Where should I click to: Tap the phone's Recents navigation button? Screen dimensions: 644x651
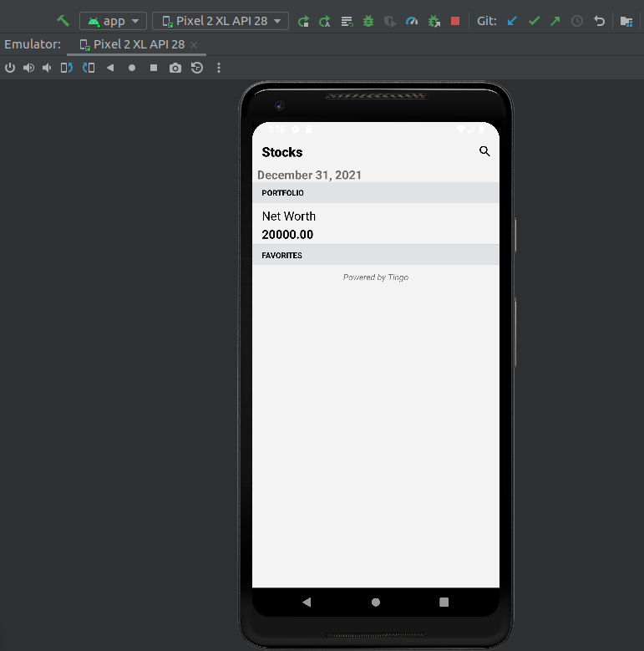[444, 602]
